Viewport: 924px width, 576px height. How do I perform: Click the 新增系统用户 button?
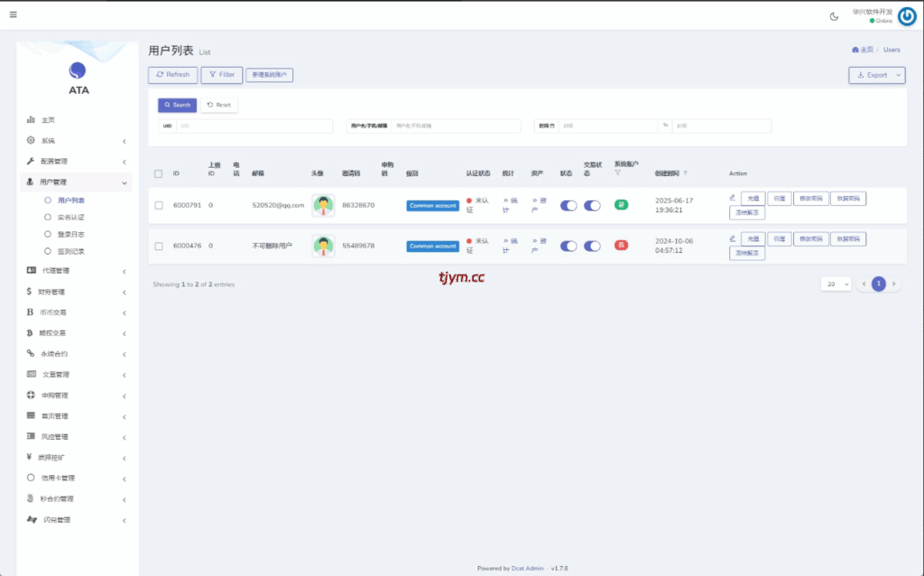coord(269,75)
